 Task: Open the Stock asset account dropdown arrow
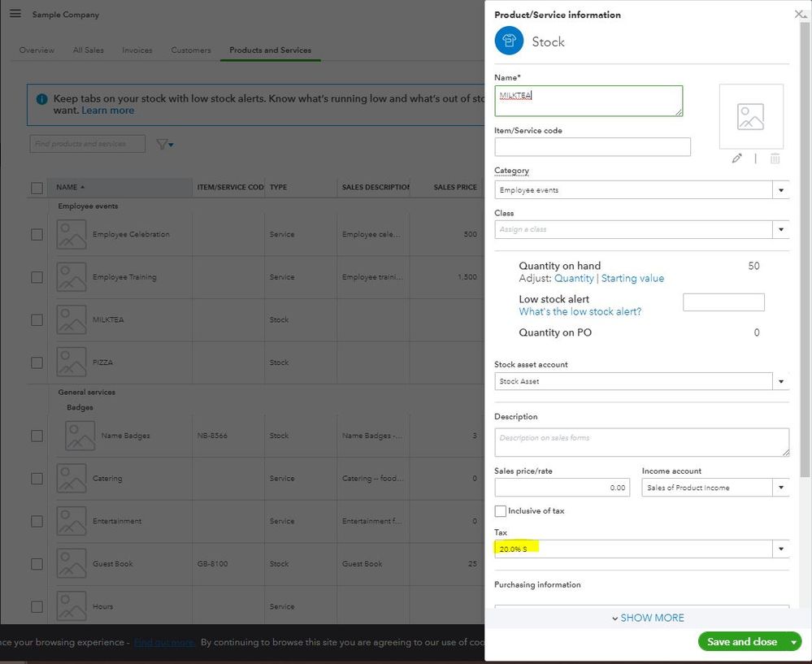[781, 382]
